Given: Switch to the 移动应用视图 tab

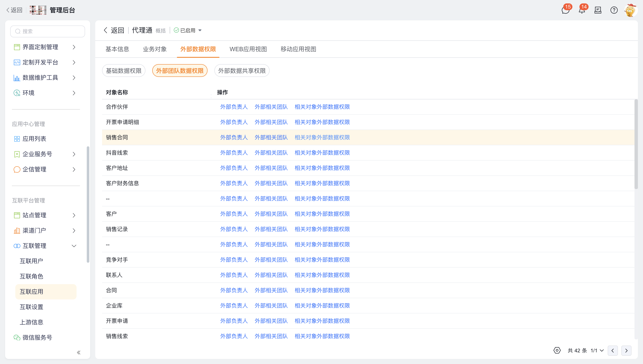Looking at the screenshot, I should [298, 49].
